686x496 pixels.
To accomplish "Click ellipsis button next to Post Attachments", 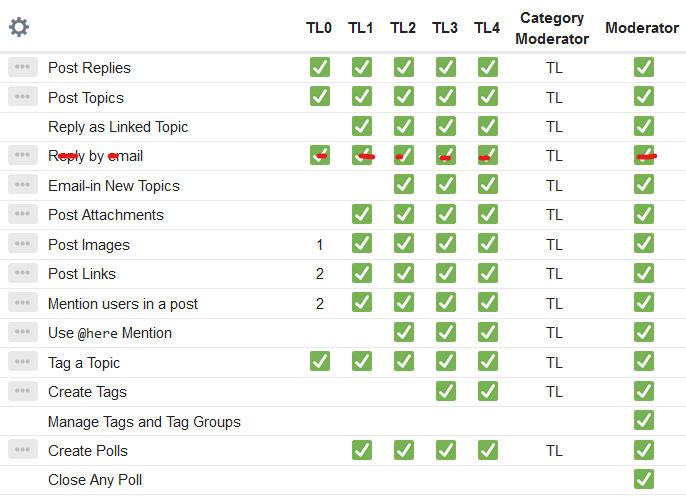I will click(23, 214).
